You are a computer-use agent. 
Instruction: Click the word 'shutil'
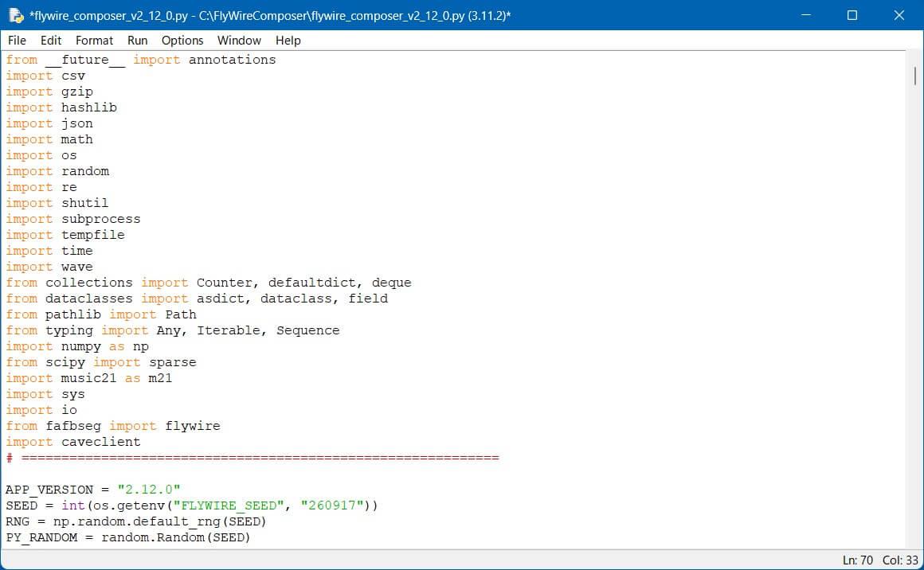click(85, 203)
